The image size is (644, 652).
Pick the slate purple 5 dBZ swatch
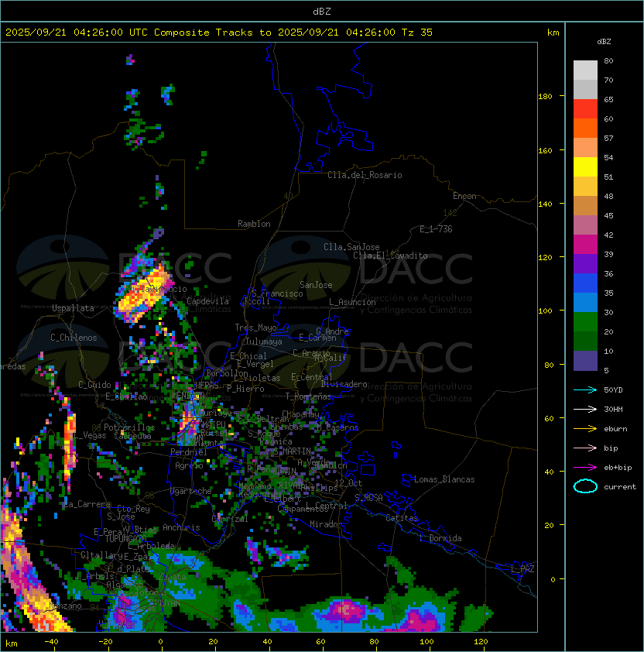585,361
